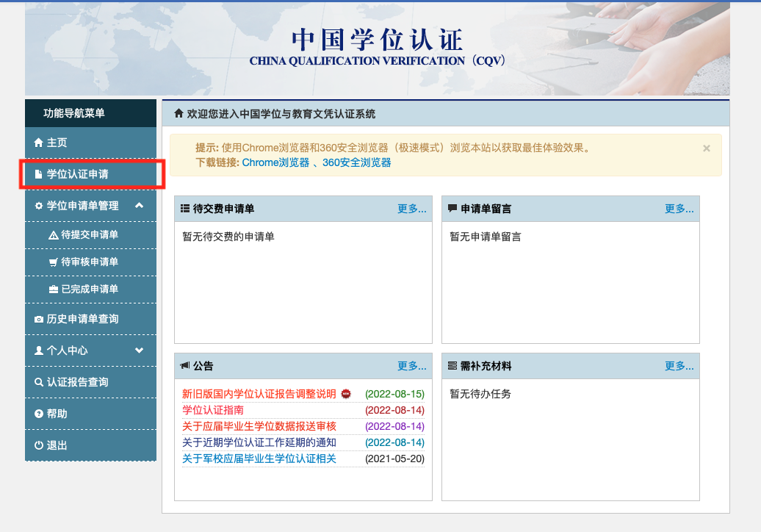Click the document icon beside 学位认证申请
The height and width of the screenshot is (532, 761).
click(x=39, y=174)
